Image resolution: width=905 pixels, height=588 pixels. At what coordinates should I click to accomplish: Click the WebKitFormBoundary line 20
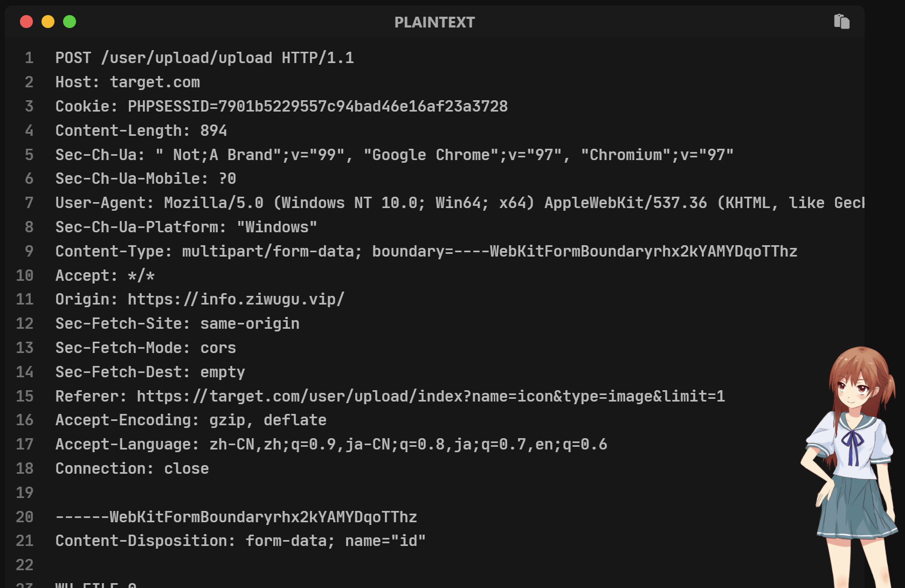pyautogui.click(x=236, y=517)
